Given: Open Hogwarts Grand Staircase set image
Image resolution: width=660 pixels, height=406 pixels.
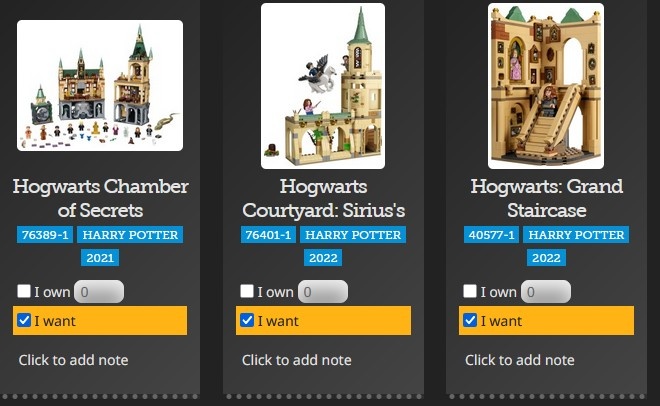Looking at the screenshot, I should click(x=546, y=86).
